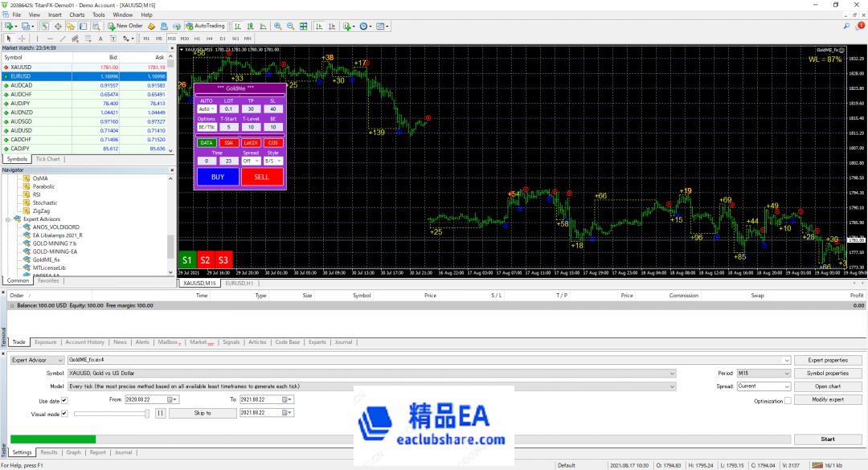Click the blue BUY button in GoldMe
Screen dimensions: 868x470
tap(218, 177)
